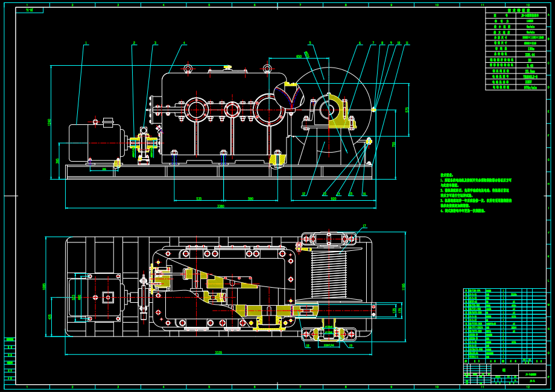The image size is (555, 392).
Task: Click part callout number 16 under drum
Action: pos(364,194)
